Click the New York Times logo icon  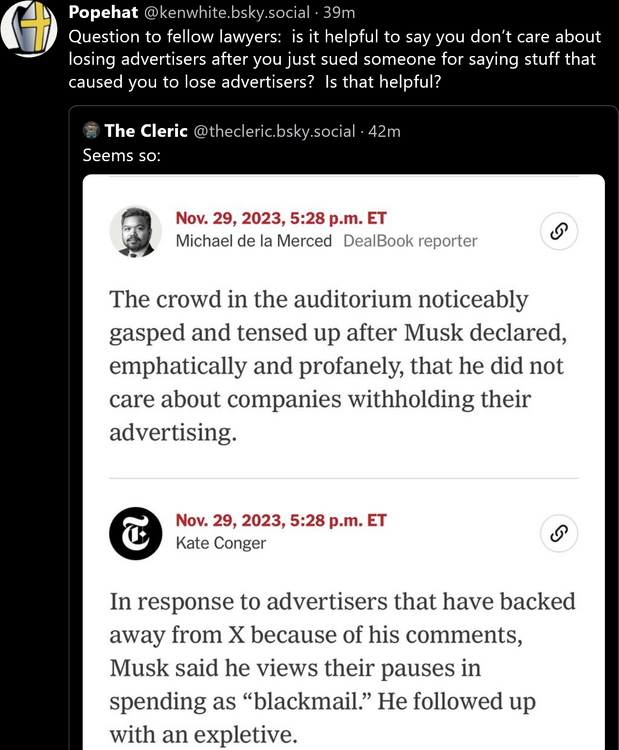pyautogui.click(x=135, y=533)
